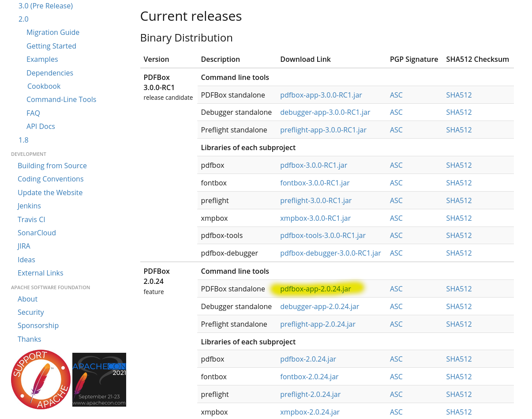The width and height of the screenshot is (532, 419).
Task: Open ASC signature for pdfbox-app-3.0.0-RC1.jar
Action: click(396, 95)
